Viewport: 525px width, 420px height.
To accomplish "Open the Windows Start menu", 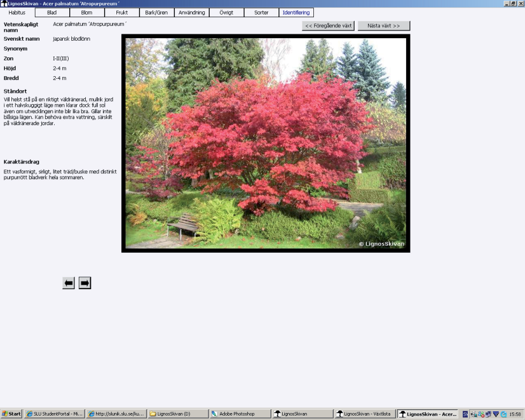I will tap(11, 414).
